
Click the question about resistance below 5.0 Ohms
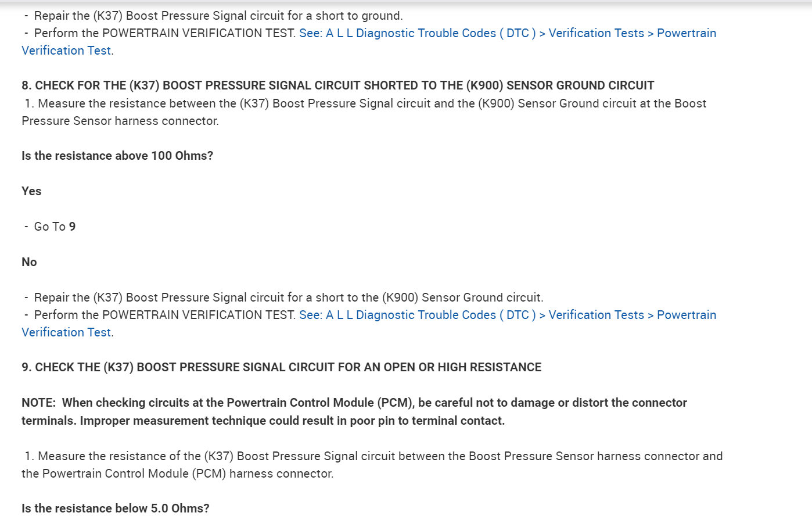point(116,508)
